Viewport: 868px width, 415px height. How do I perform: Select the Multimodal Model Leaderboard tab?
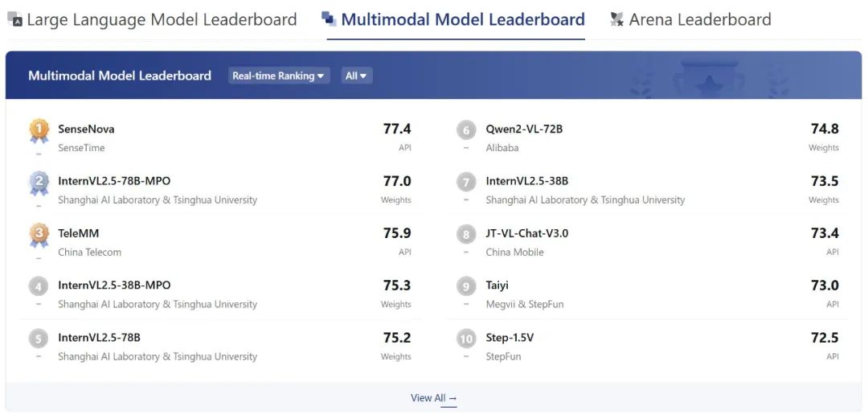coord(462,19)
